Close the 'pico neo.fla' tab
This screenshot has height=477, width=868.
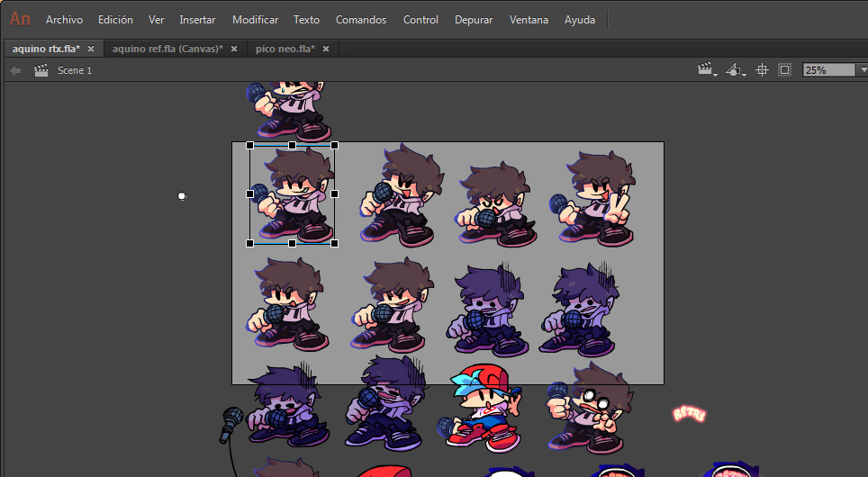click(326, 49)
